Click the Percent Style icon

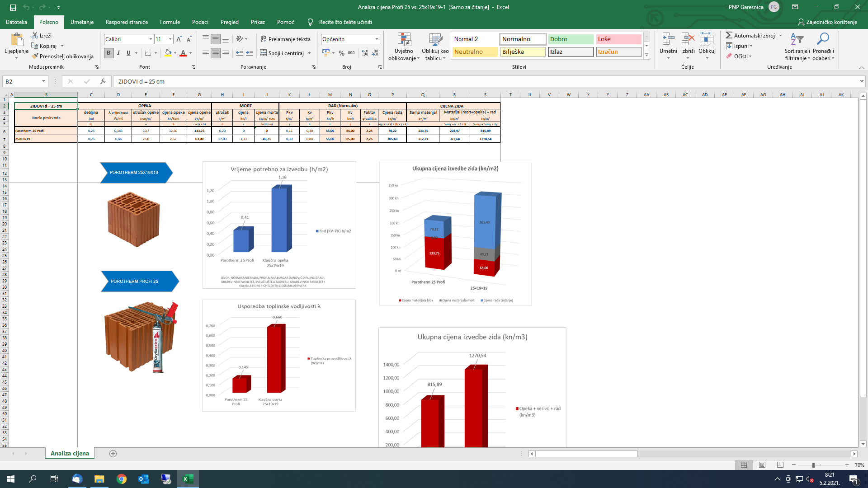[x=341, y=53]
